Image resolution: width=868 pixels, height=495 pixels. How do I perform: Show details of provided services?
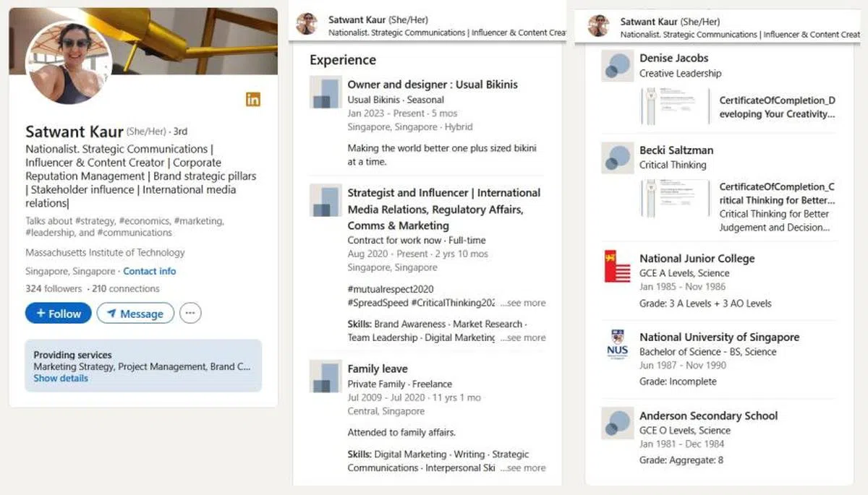pyautogui.click(x=61, y=378)
